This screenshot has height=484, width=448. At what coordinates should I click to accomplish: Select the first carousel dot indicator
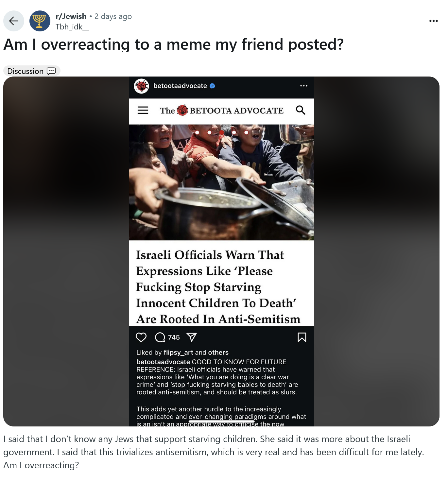(197, 132)
